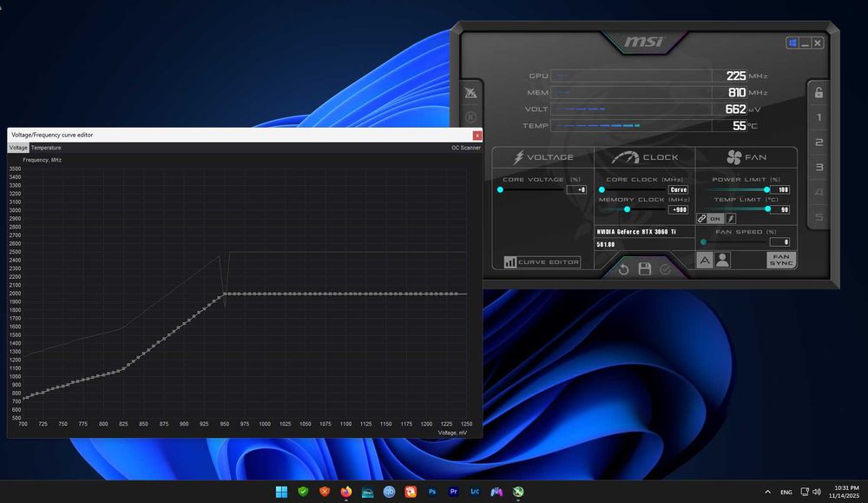The height and width of the screenshot is (503, 868).
Task: Open Adobe Premiere Pro from the taskbar
Action: (454, 492)
